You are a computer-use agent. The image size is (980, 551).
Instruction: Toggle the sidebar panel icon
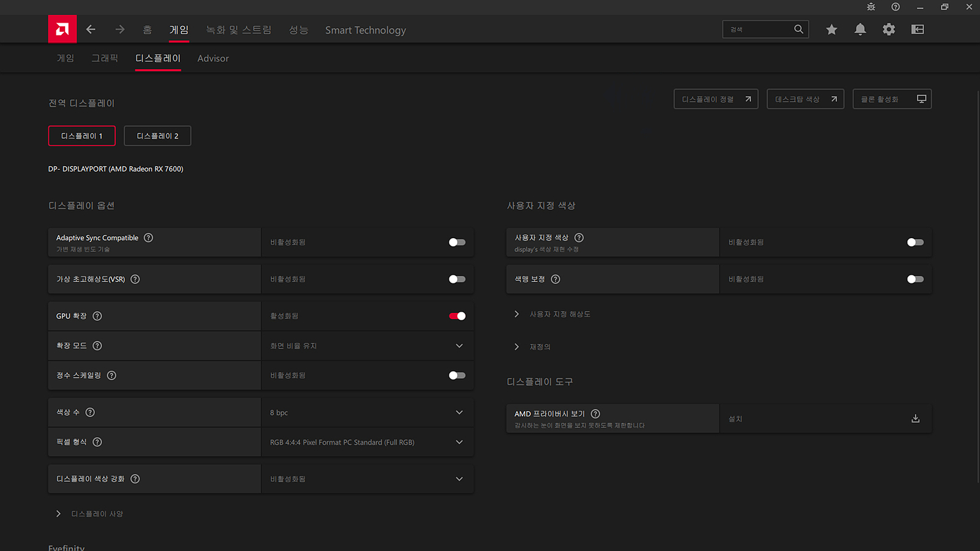click(918, 29)
